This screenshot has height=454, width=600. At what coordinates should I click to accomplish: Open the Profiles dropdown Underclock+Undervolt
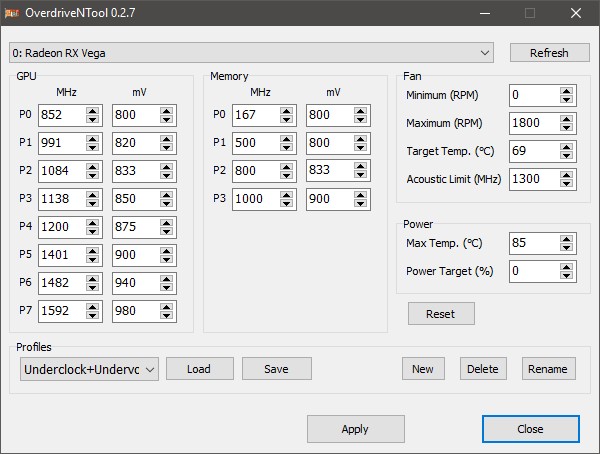point(89,369)
